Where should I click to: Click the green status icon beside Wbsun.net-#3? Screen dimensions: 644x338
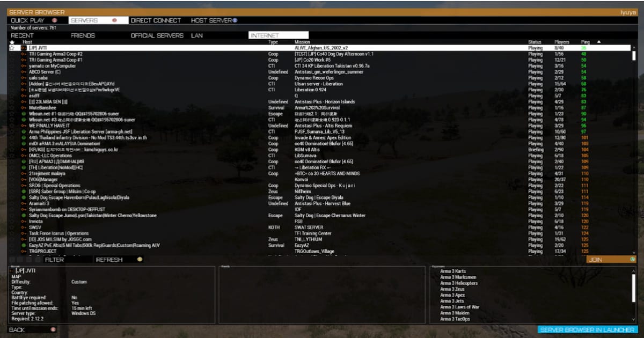point(24,120)
